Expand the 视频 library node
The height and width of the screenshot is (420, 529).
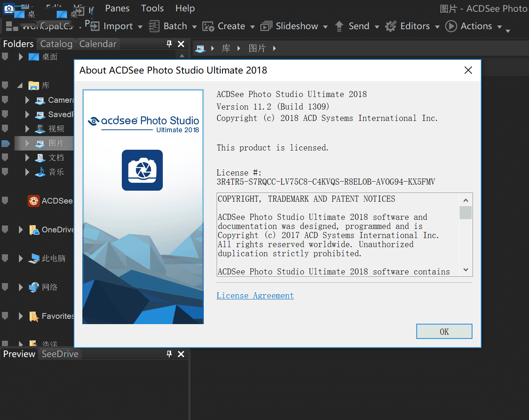(x=27, y=129)
